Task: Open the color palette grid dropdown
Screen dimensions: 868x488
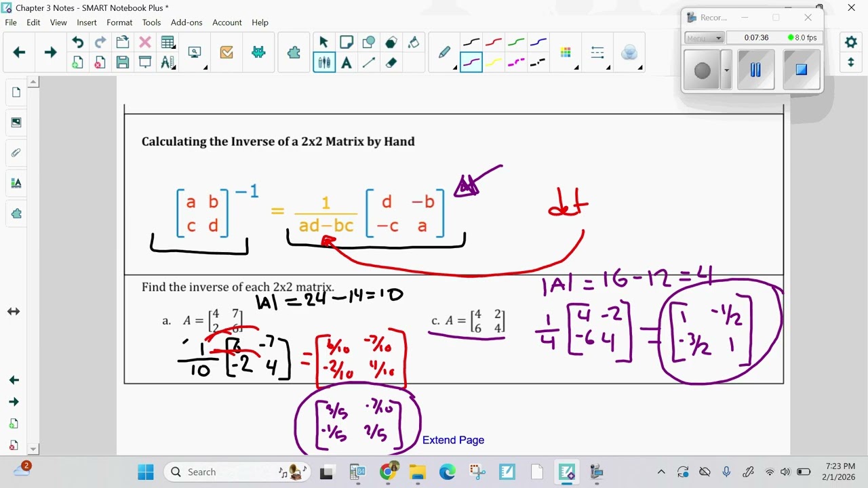Action: [567, 53]
